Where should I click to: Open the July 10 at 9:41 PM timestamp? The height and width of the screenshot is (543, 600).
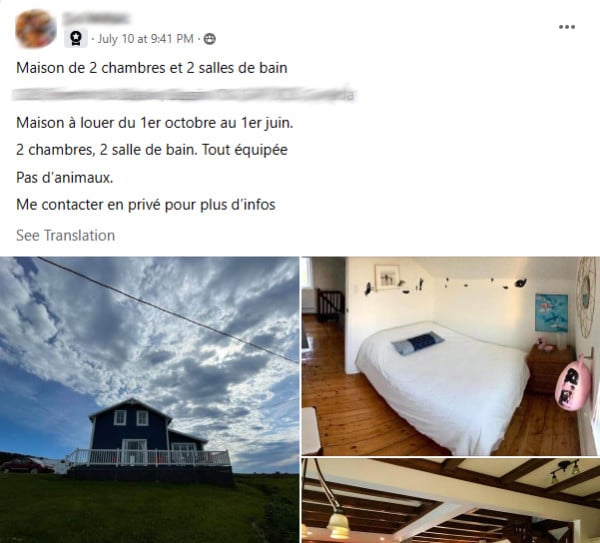coord(145,39)
